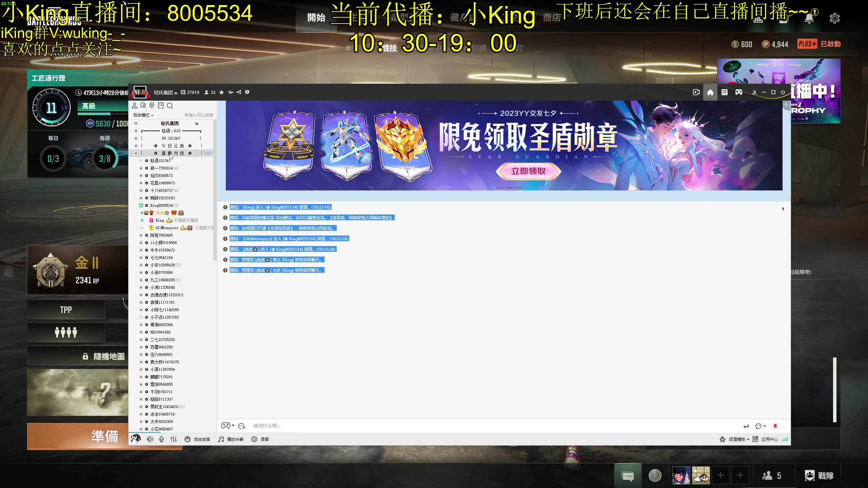Click 立即領取 on the banner
Screen dimensions: 868x488
(x=528, y=171)
